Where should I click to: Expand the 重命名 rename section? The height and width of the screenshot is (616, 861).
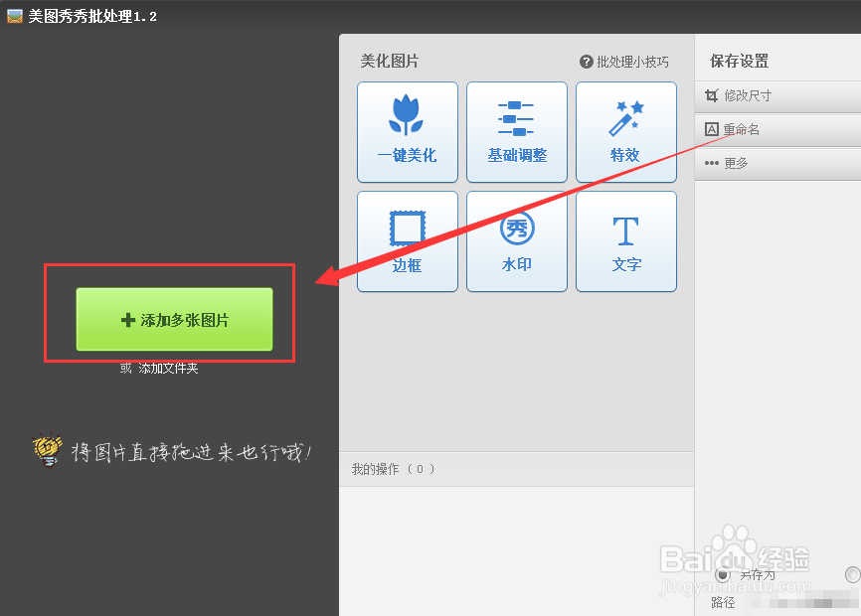tap(778, 130)
